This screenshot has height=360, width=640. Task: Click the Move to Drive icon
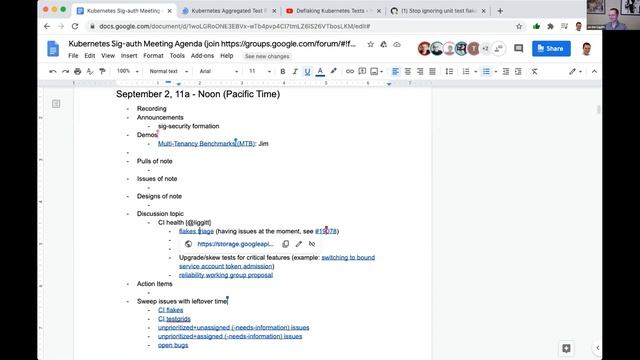coord(383,44)
